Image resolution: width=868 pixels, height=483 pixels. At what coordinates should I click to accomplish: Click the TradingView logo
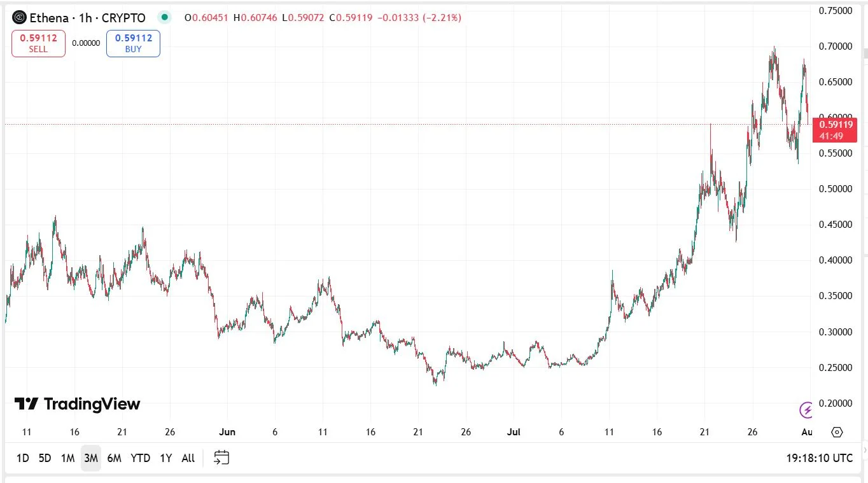[x=77, y=403]
